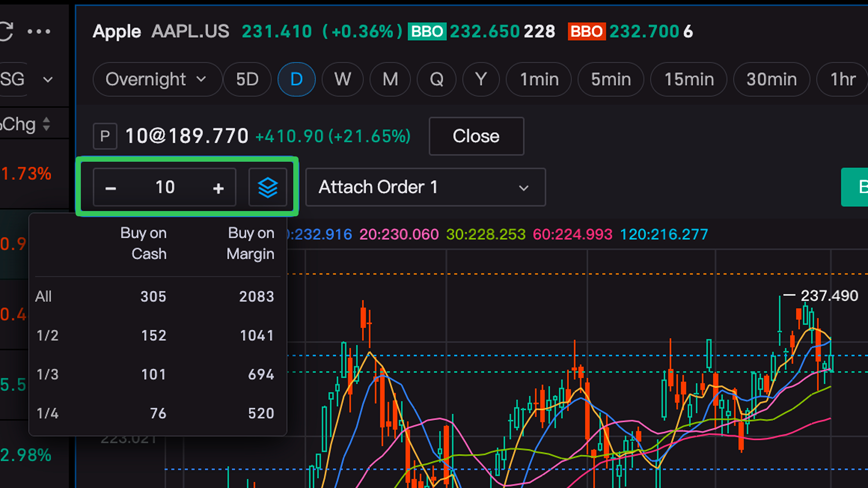Select the D daily timeframe

(296, 79)
